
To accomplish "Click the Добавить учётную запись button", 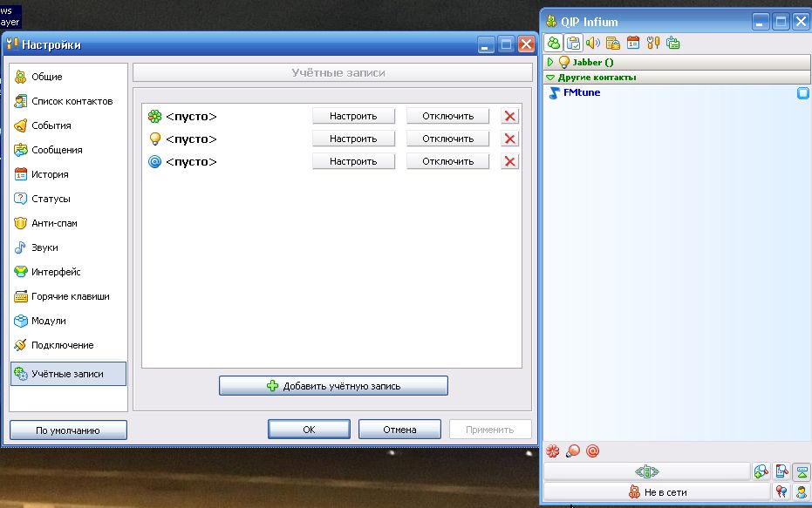I will click(x=333, y=385).
